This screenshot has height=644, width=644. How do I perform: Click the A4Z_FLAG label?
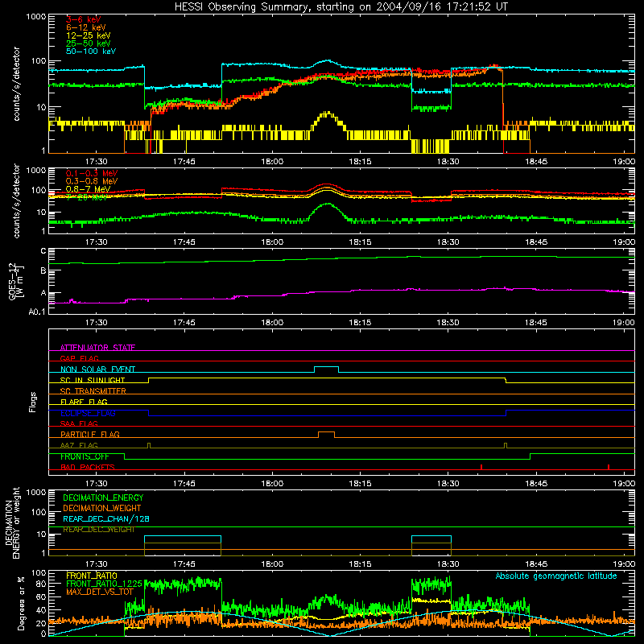[x=79, y=445]
